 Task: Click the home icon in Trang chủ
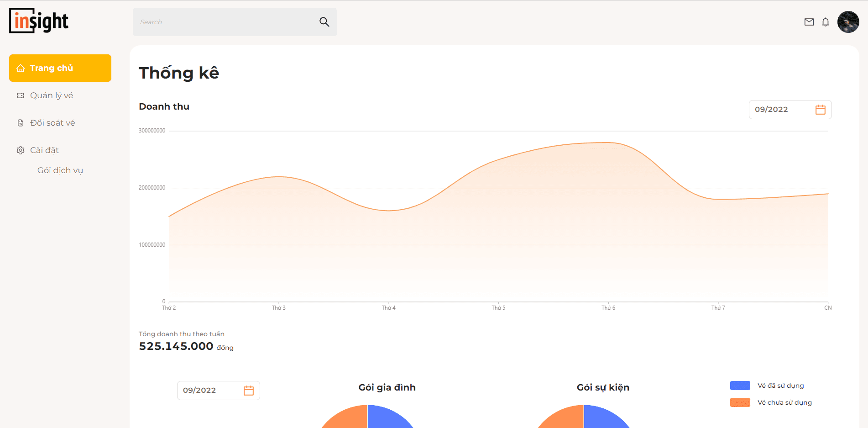pyautogui.click(x=21, y=68)
